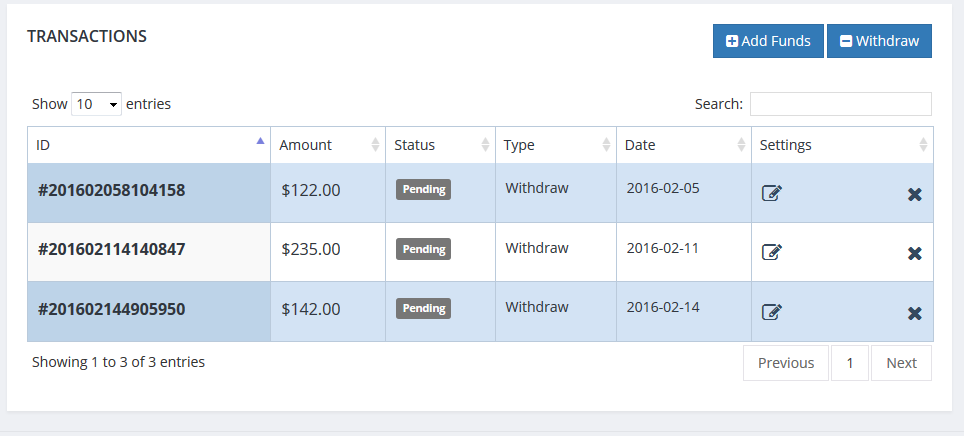Click Pending status badge for $235.00 row
Image resolution: width=964 pixels, height=436 pixels.
(423, 249)
